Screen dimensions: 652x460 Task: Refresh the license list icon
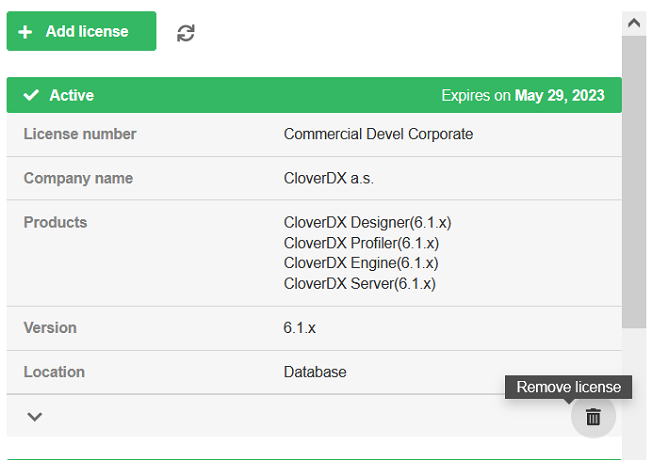coord(186,33)
